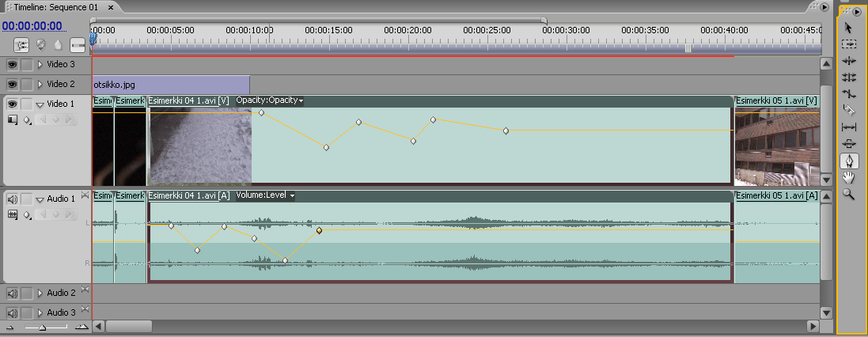This screenshot has width=868, height=337.
Task: Select the Pen tool
Action: pyautogui.click(x=849, y=161)
